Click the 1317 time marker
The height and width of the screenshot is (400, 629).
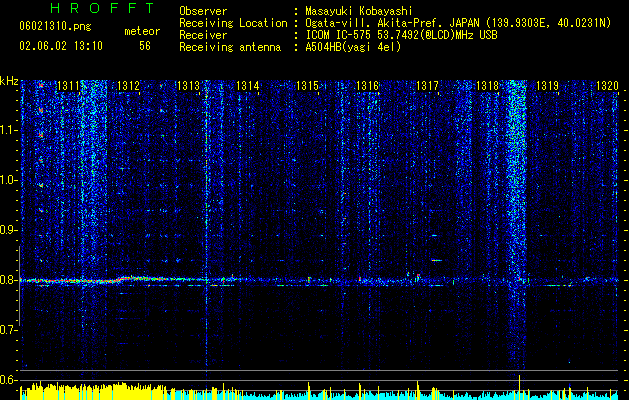point(427,86)
